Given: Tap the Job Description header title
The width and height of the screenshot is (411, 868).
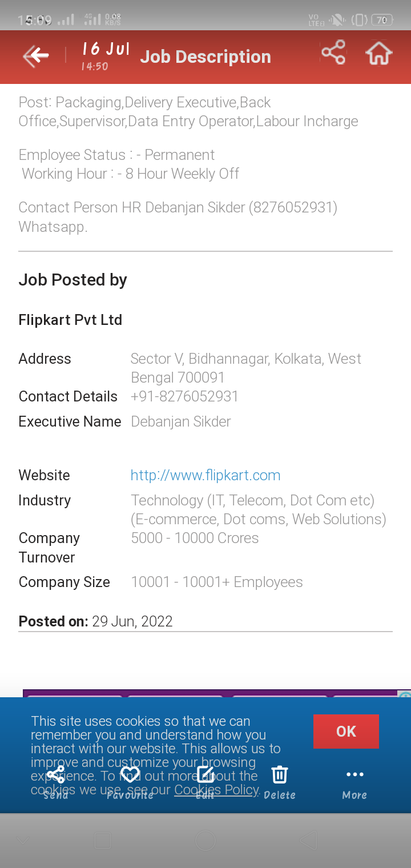Looking at the screenshot, I should (205, 57).
